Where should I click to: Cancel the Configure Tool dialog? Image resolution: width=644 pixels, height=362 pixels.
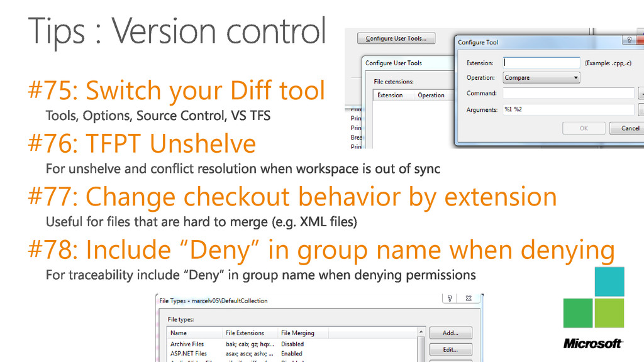click(x=627, y=128)
